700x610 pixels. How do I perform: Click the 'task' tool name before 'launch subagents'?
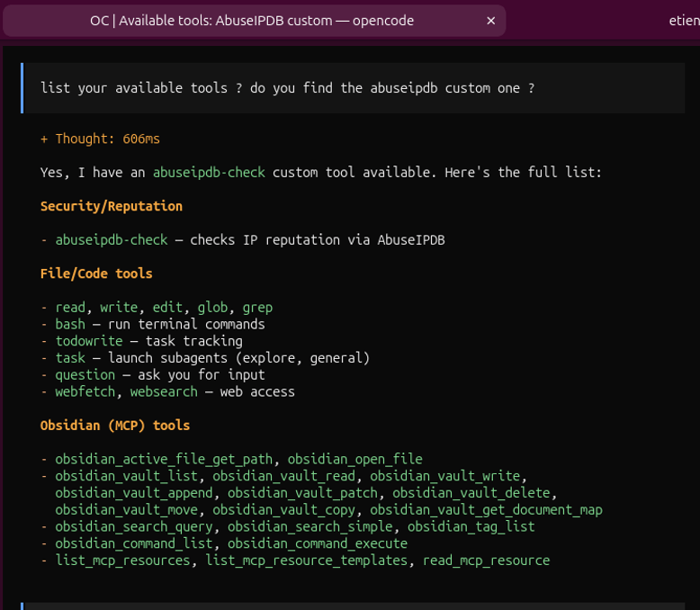(x=70, y=358)
